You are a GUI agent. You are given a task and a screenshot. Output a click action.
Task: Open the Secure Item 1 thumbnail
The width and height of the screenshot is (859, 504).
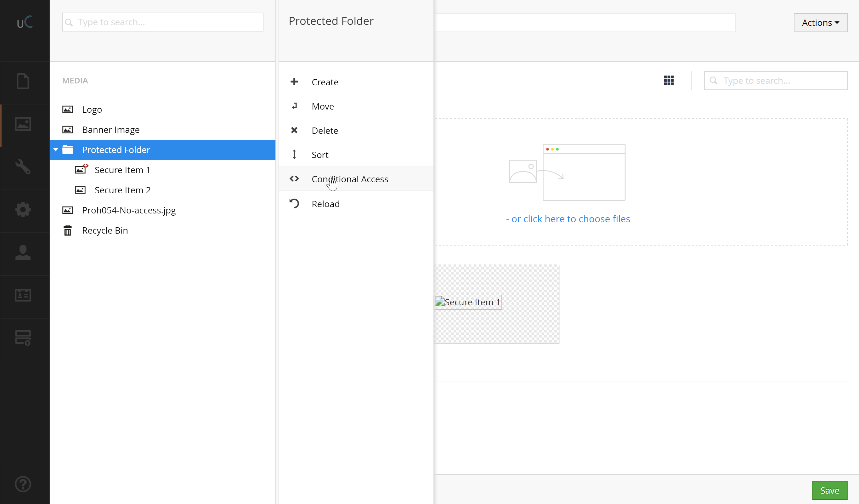[497, 304]
